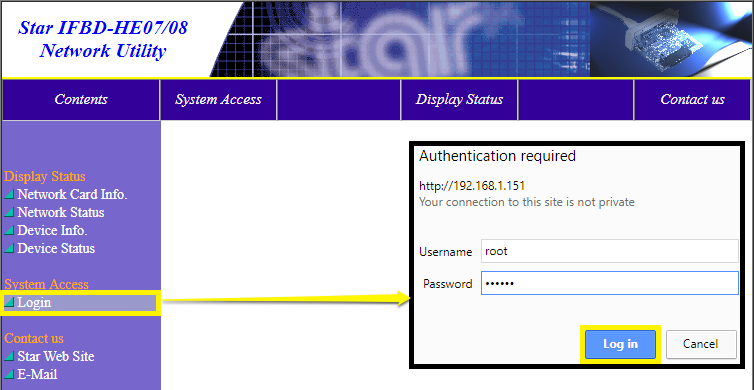The image size is (754, 390).
Task: Visit the Star Web Site link
Action: click(56, 357)
